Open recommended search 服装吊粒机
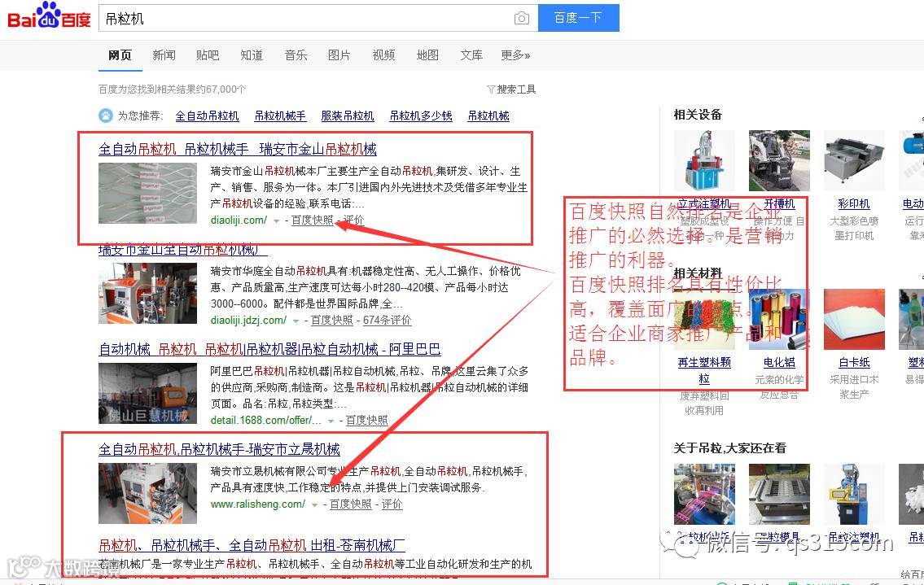The image size is (924, 585). 348,116
